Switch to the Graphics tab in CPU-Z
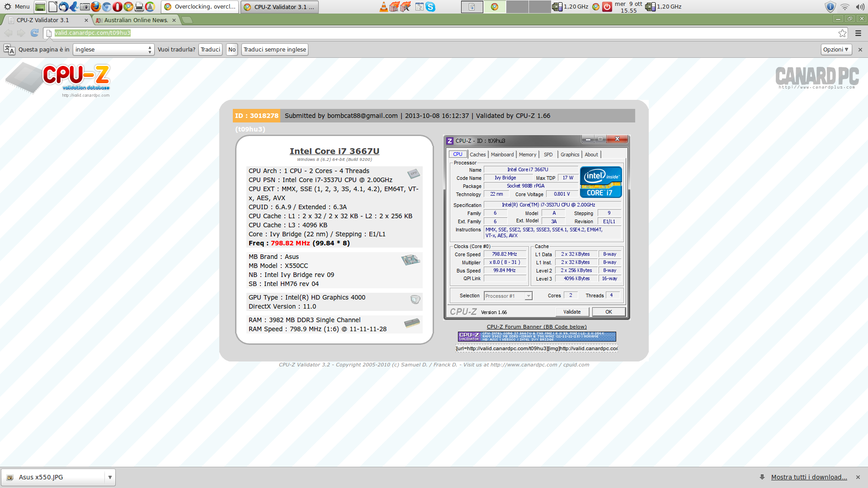Viewport: 868px width, 488px height. [x=570, y=155]
